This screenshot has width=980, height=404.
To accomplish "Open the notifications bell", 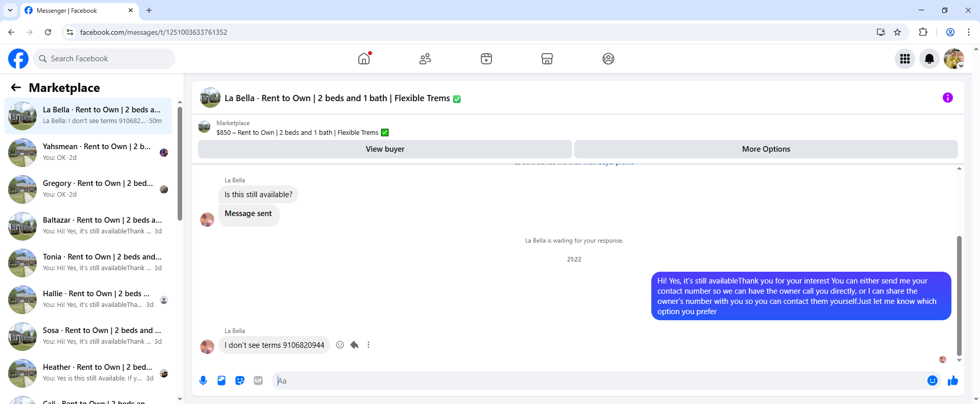I will pyautogui.click(x=929, y=59).
